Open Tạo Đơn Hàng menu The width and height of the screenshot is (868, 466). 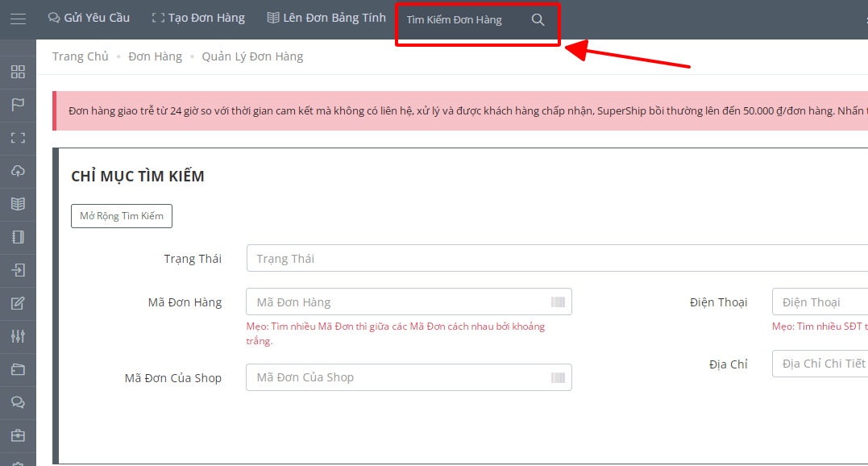[x=198, y=18]
